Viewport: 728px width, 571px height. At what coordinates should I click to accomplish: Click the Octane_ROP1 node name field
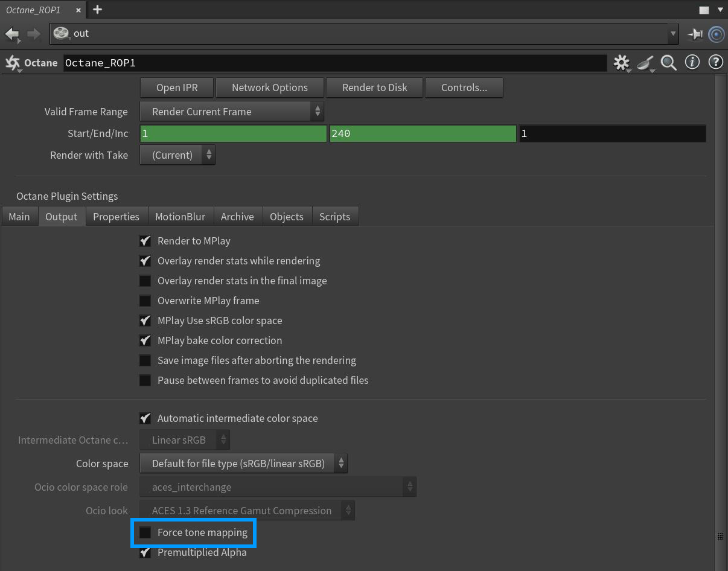pos(334,63)
